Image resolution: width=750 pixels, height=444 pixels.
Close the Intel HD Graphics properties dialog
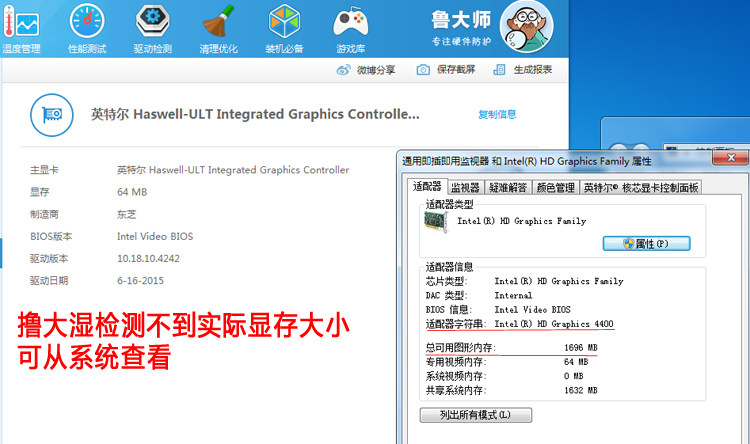730,157
